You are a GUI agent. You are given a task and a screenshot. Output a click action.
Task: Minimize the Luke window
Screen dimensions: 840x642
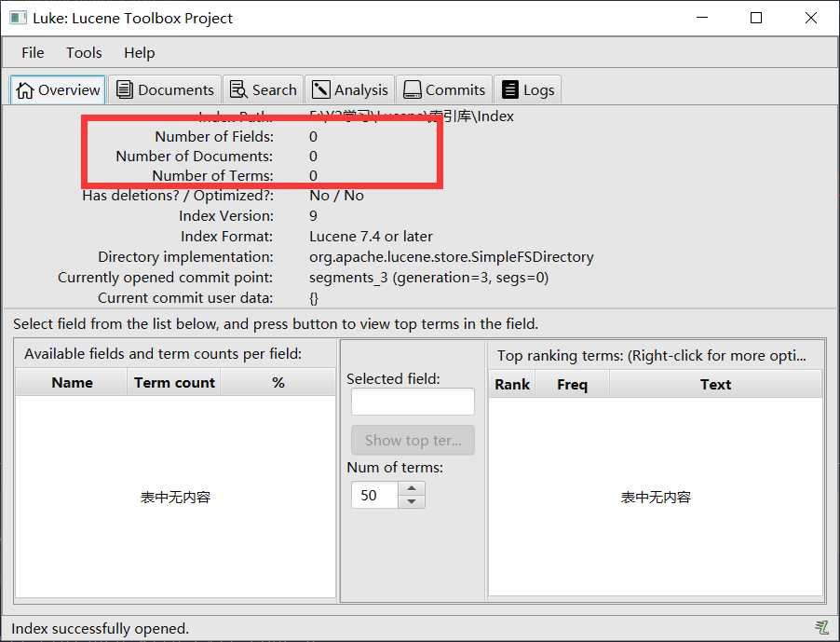click(702, 18)
